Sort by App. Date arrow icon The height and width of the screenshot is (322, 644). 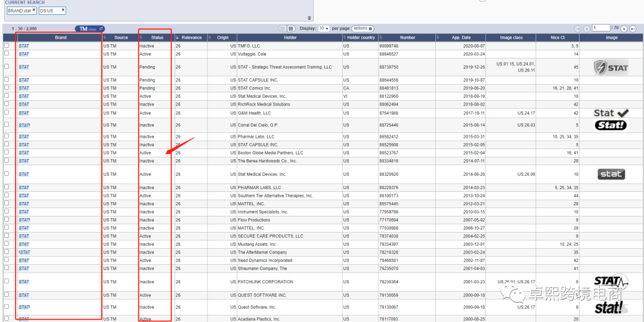(438, 38)
